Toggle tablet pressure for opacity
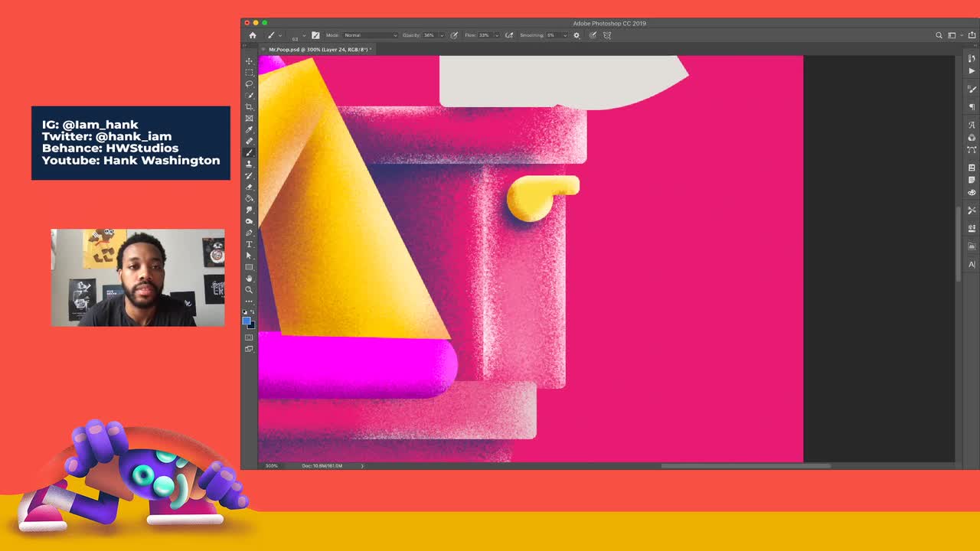The image size is (980, 551). pyautogui.click(x=455, y=35)
